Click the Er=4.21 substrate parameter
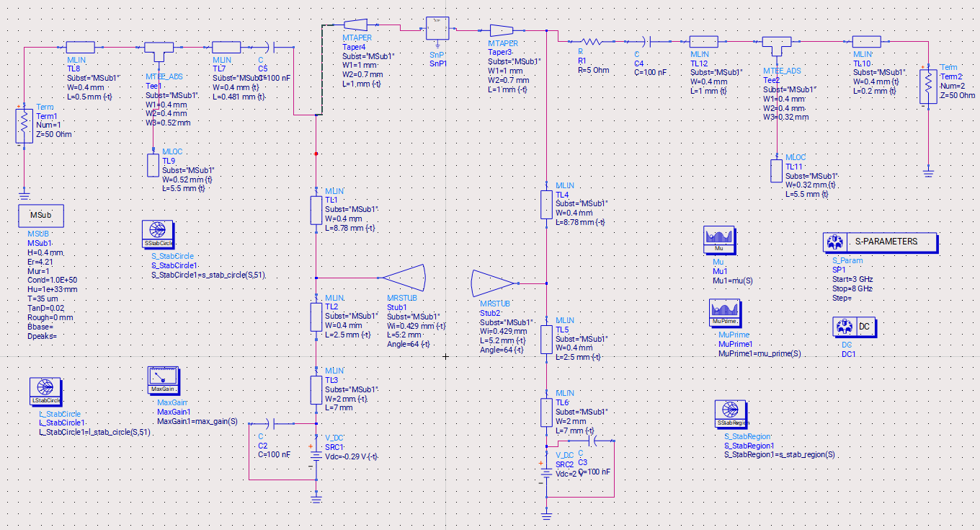 (x=42, y=262)
